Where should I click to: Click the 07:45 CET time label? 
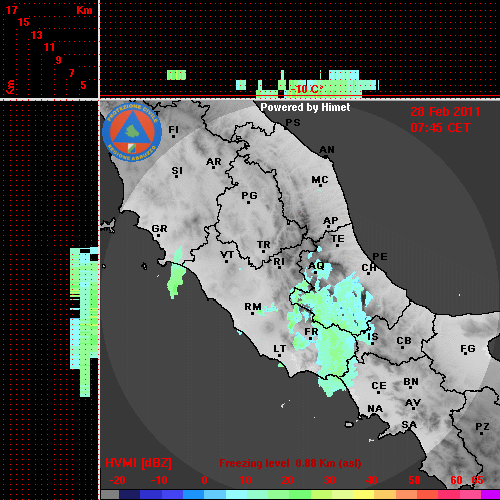[440, 128]
